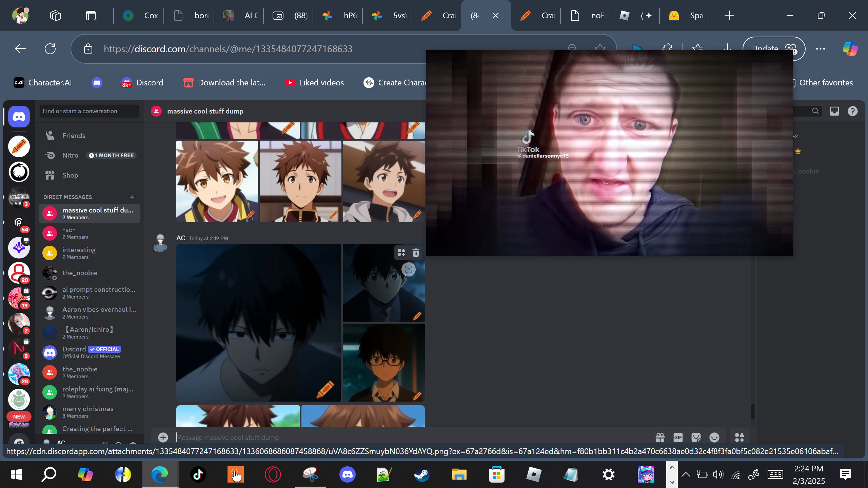The width and height of the screenshot is (868, 488).
Task: Open the action center notifications icon
Action: tap(846, 474)
